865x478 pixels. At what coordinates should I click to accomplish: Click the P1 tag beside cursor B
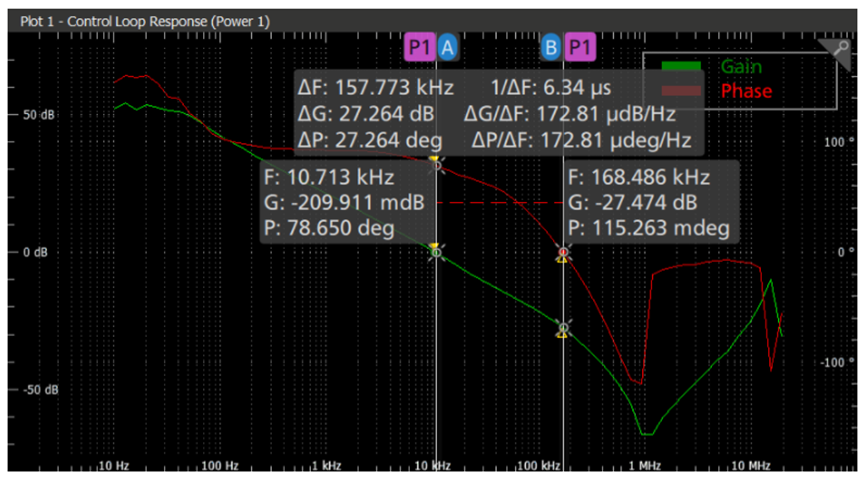point(579,46)
